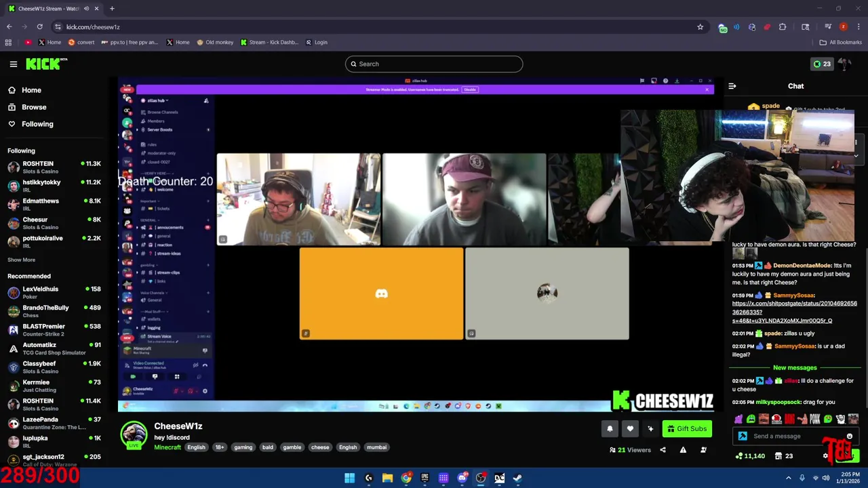Select the gaming stream tag
This screenshot has height=488, width=868.
coord(243,447)
